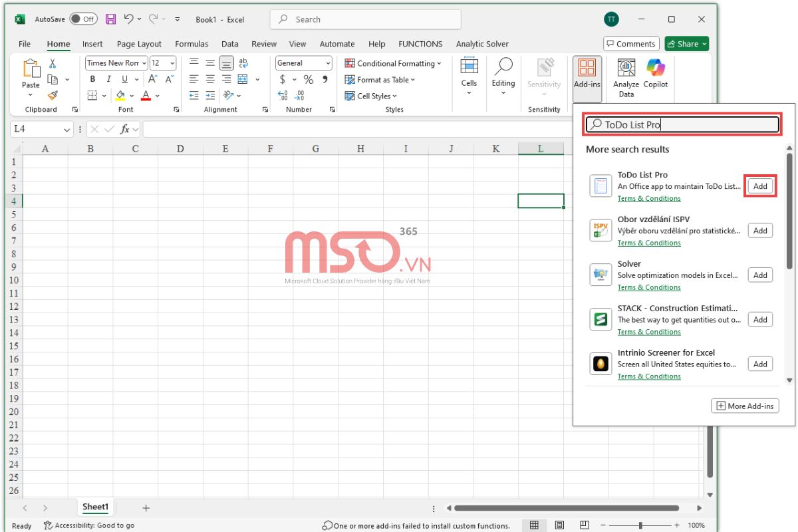Open the Analytic Solver tab
Screen dimensions: 798x532
482,44
